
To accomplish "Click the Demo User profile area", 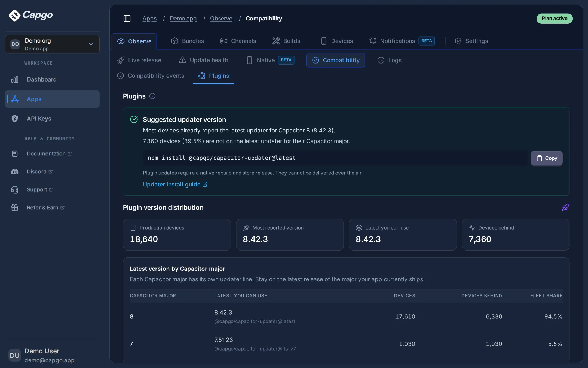I will pyautogui.click(x=52, y=355).
